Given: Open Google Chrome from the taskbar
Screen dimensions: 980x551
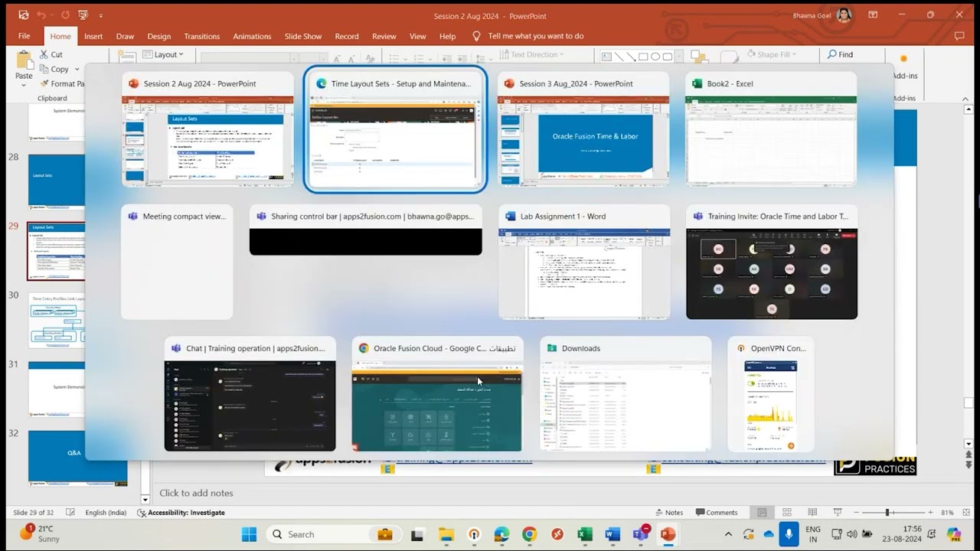Looking at the screenshot, I should tap(529, 534).
